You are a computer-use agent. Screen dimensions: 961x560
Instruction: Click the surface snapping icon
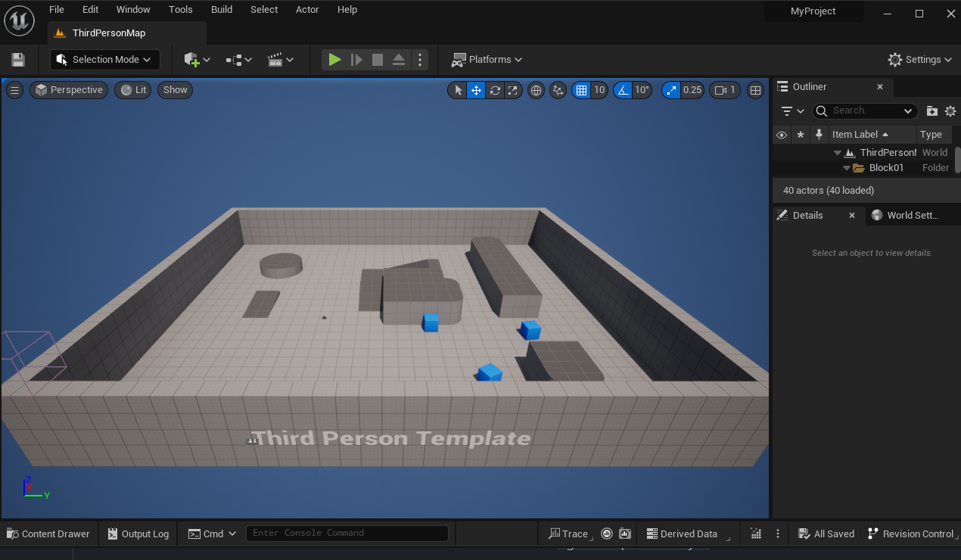click(x=558, y=90)
